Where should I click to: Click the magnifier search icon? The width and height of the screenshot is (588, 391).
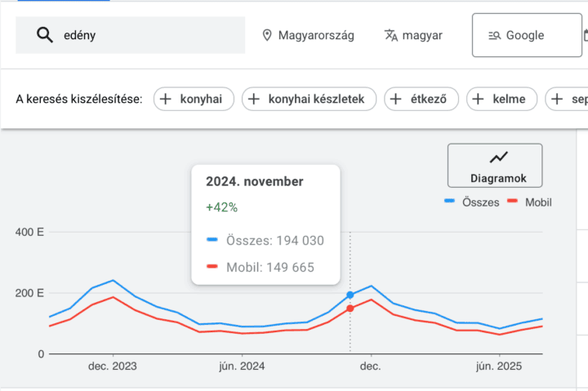click(x=45, y=35)
